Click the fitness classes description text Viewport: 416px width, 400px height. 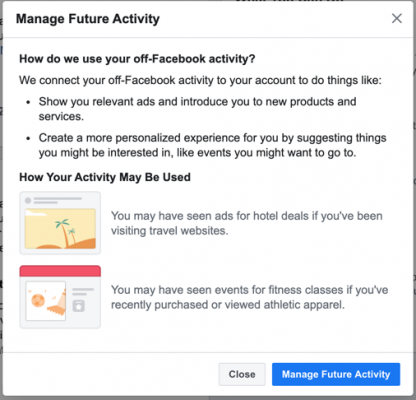coord(250,297)
